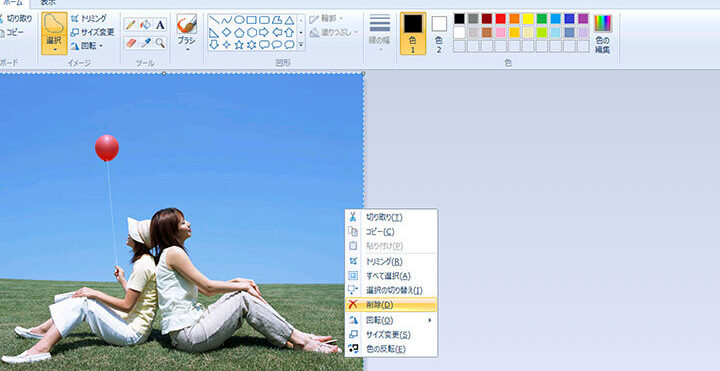
Task: Pick the Polygon shape in shapes gallery
Action: tap(276, 20)
